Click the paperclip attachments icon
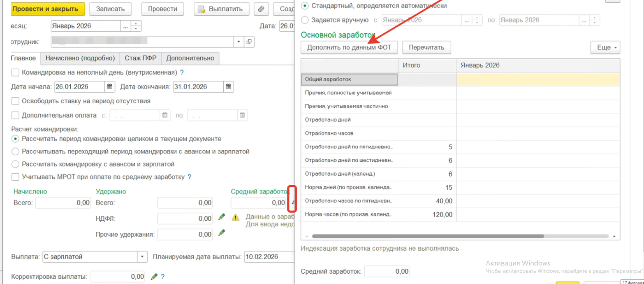Screen dimensions: 644x284 point(261,9)
